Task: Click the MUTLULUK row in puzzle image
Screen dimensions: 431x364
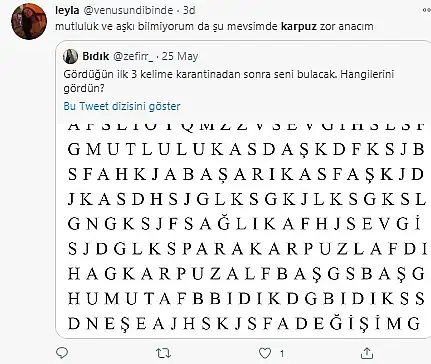Action: pos(246,150)
